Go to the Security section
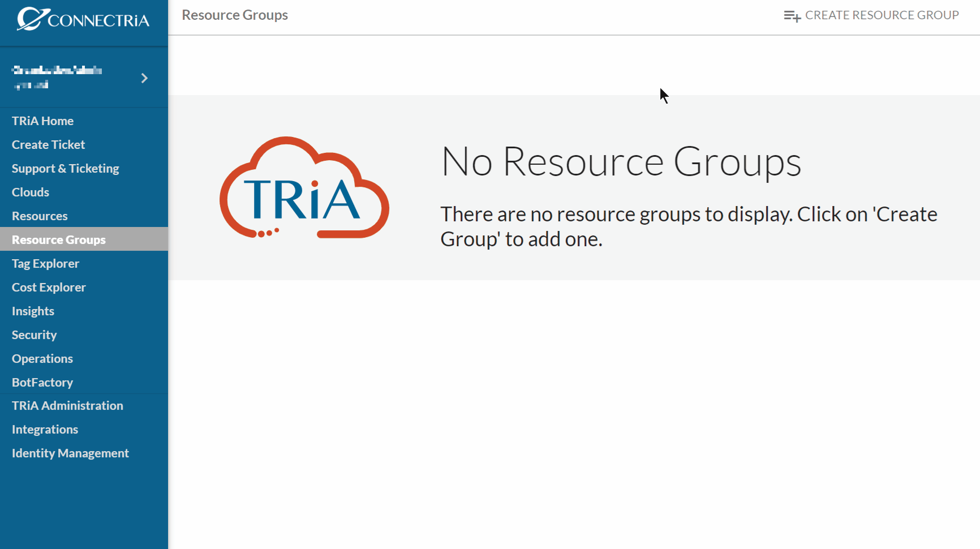The image size is (980, 549). tap(84, 334)
